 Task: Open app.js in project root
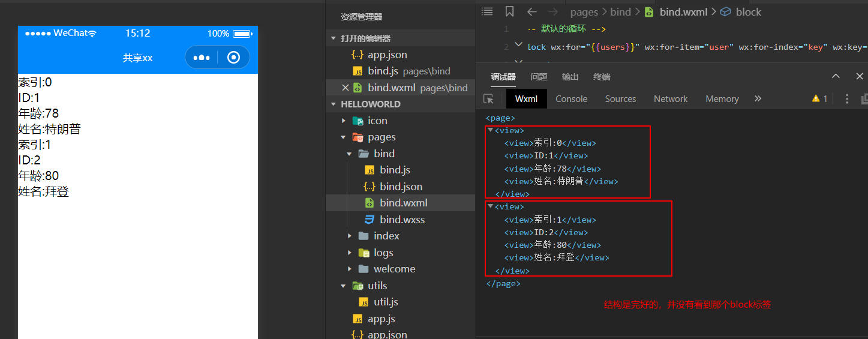coord(400,319)
